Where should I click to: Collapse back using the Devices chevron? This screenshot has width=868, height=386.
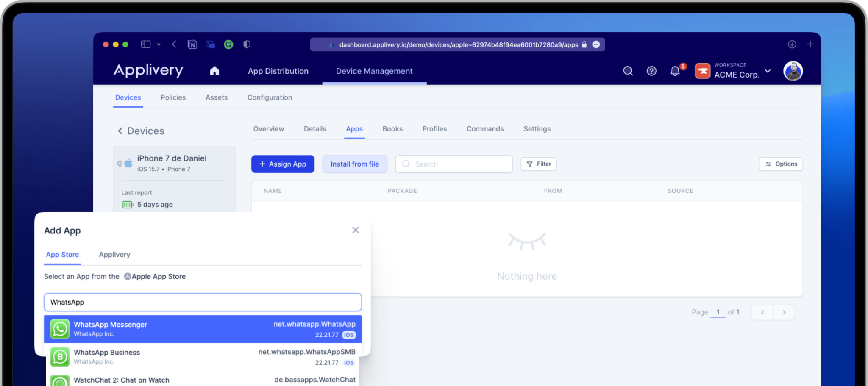pos(120,131)
